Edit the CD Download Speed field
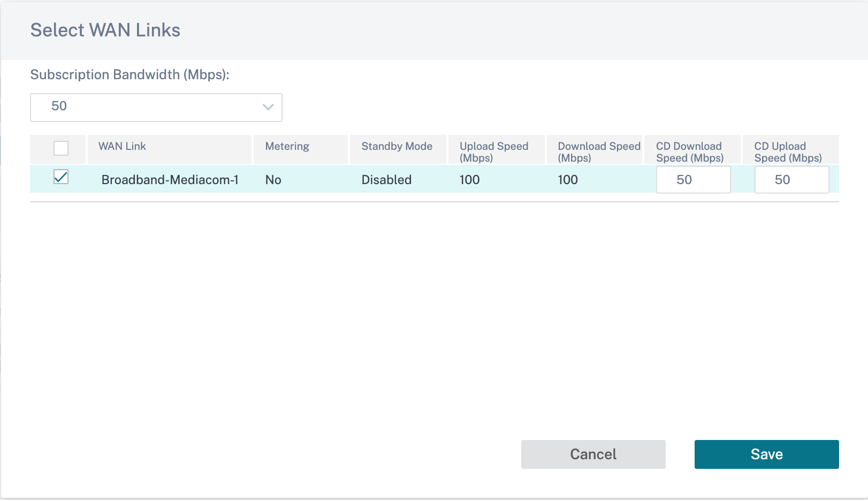 693,180
